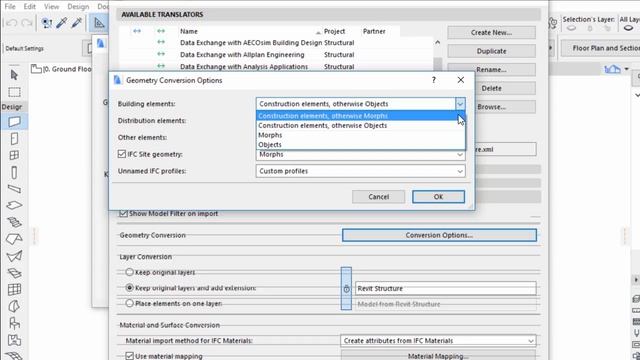Click the Floor Plan and Section button
640x360 pixels.
coord(600,48)
